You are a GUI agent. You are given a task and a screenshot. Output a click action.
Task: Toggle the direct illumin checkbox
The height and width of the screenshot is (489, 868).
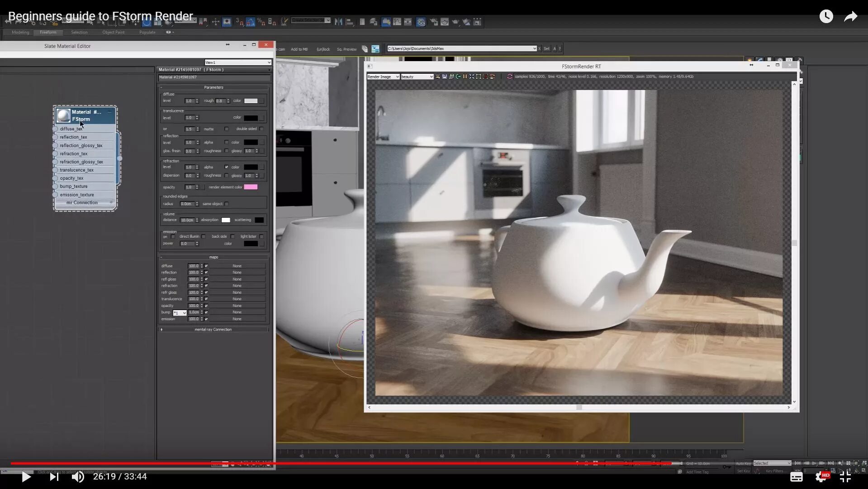204,236
